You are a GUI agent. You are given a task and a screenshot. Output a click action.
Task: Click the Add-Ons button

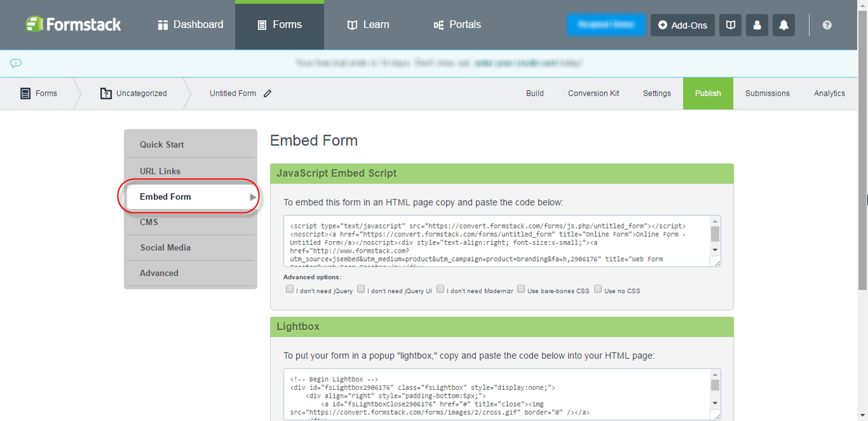682,25
